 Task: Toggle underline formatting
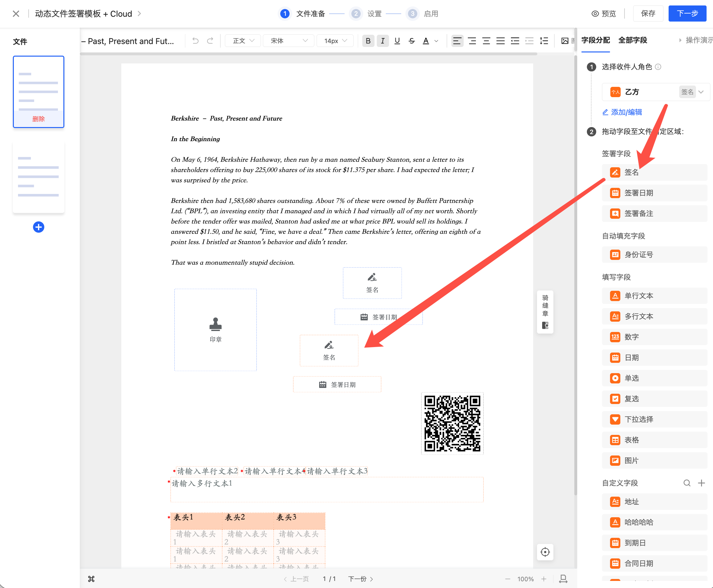click(x=397, y=41)
